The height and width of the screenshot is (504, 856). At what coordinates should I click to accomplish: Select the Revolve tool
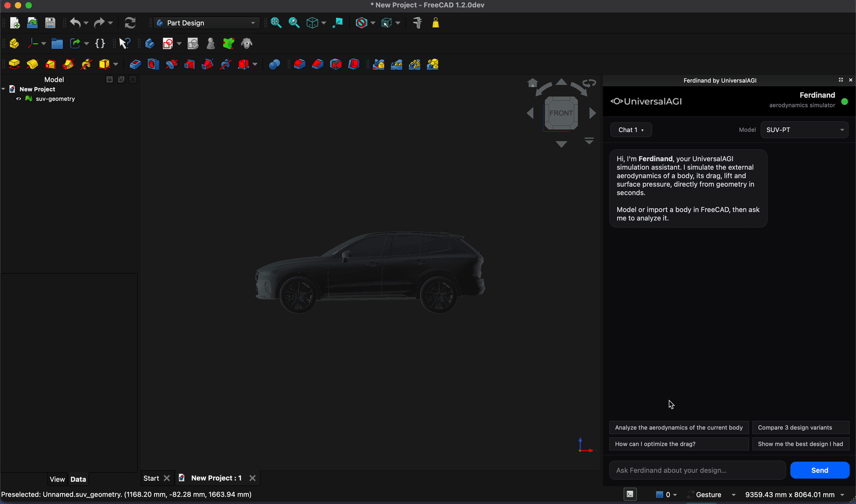[33, 64]
